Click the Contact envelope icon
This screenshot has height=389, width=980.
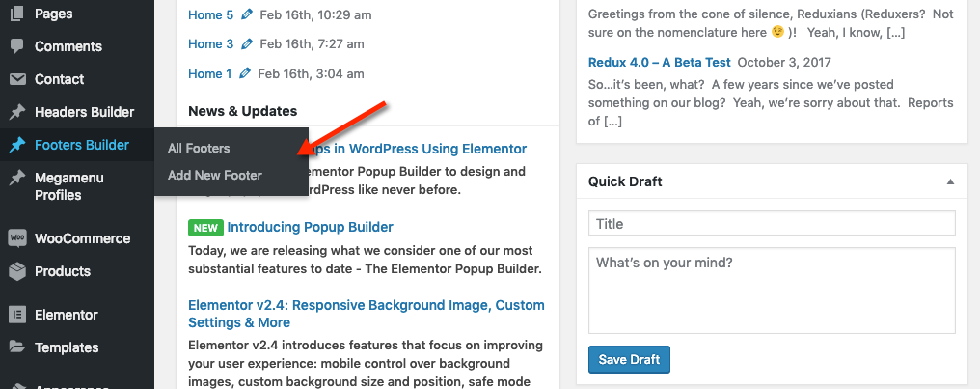pyautogui.click(x=16, y=79)
